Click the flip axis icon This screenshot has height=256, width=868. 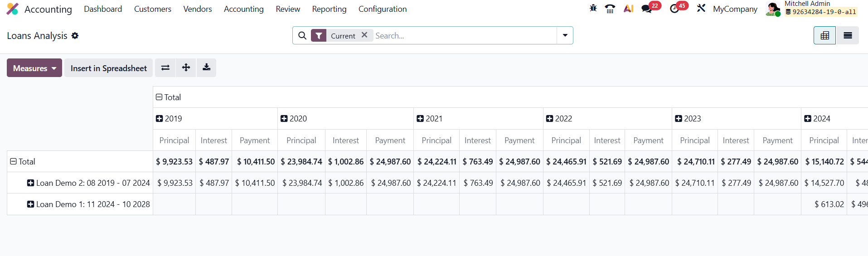tap(165, 68)
